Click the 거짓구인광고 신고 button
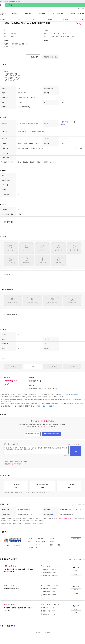The height and width of the screenshot is (644, 85). pyautogui.click(x=78, y=504)
